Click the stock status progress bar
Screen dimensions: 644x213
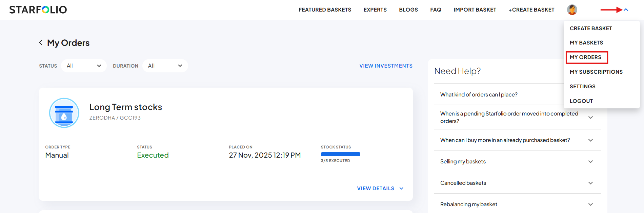click(340, 154)
